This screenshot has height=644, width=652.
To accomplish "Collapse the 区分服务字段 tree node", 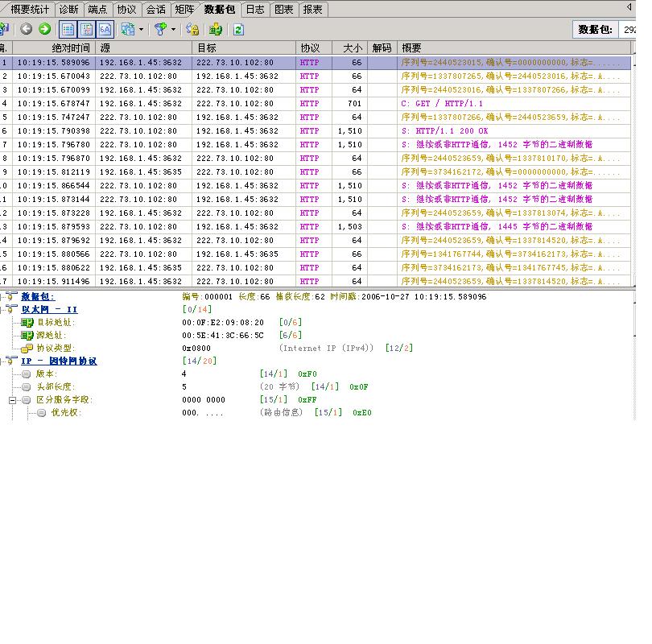I will point(14,400).
